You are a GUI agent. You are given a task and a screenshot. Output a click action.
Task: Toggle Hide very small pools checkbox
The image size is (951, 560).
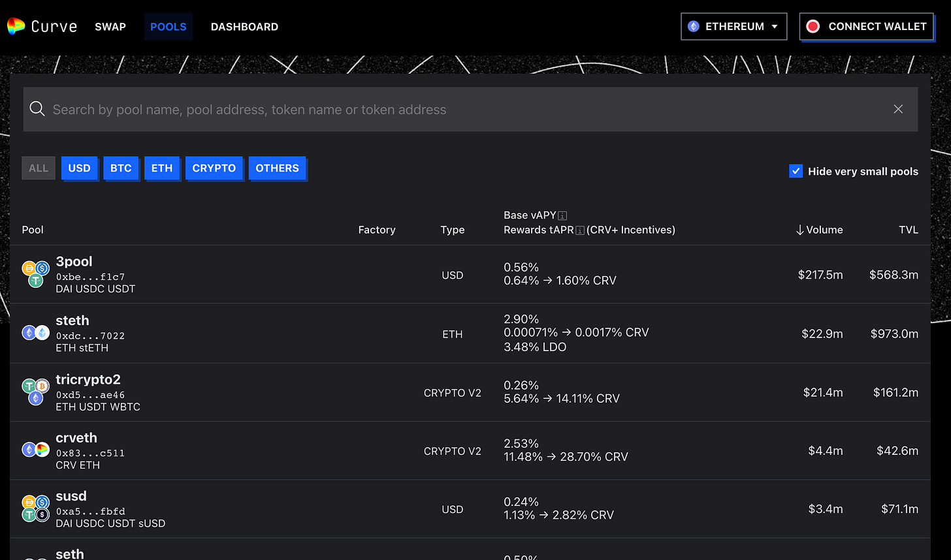(796, 171)
